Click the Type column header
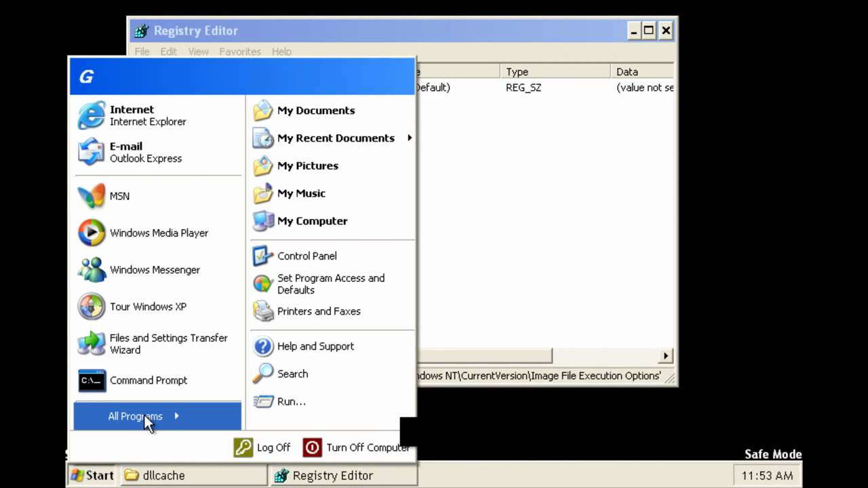Viewport: 868px width, 488px height. click(555, 72)
